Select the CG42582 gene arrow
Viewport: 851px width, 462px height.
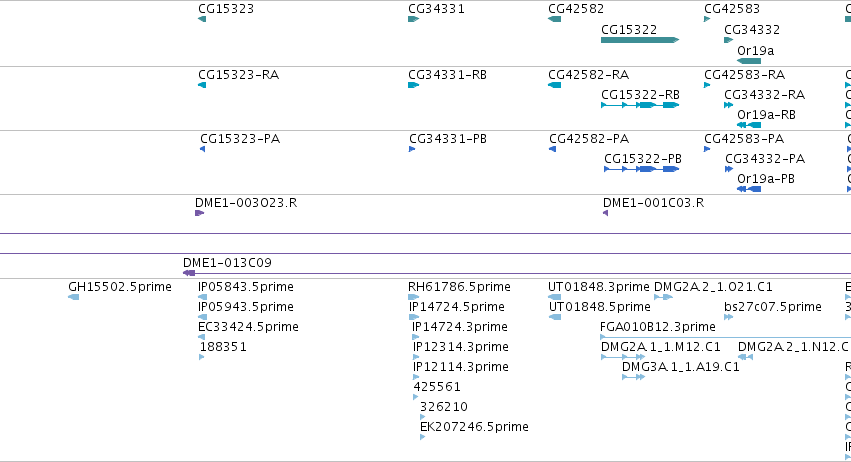click(x=554, y=19)
